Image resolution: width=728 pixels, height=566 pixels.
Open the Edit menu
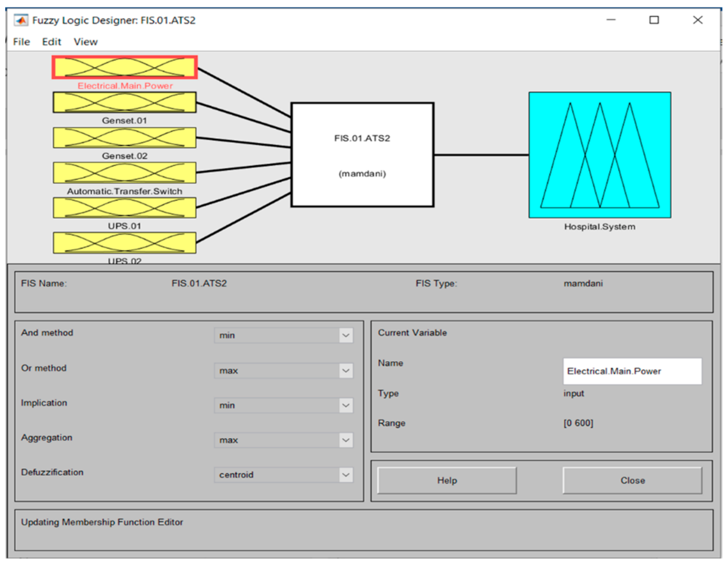point(51,42)
